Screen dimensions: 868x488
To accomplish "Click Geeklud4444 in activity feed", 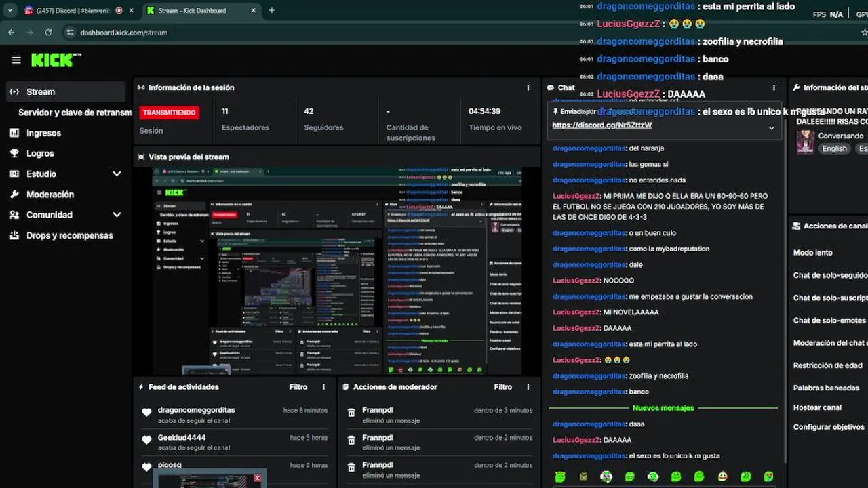I will (x=182, y=438).
